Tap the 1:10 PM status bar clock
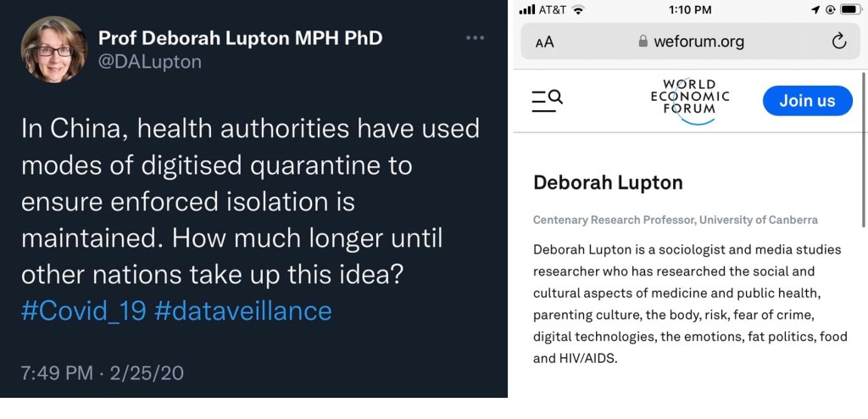The image size is (868, 419). point(689,9)
